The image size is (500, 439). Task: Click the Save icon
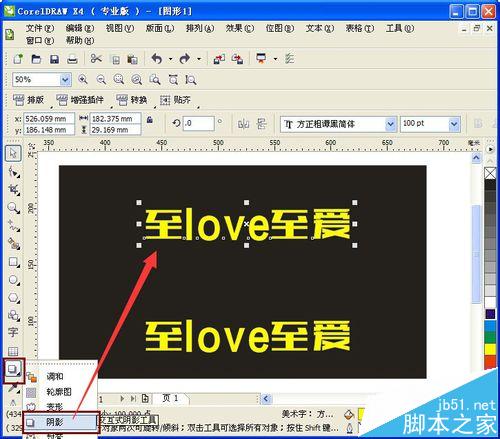[x=54, y=59]
